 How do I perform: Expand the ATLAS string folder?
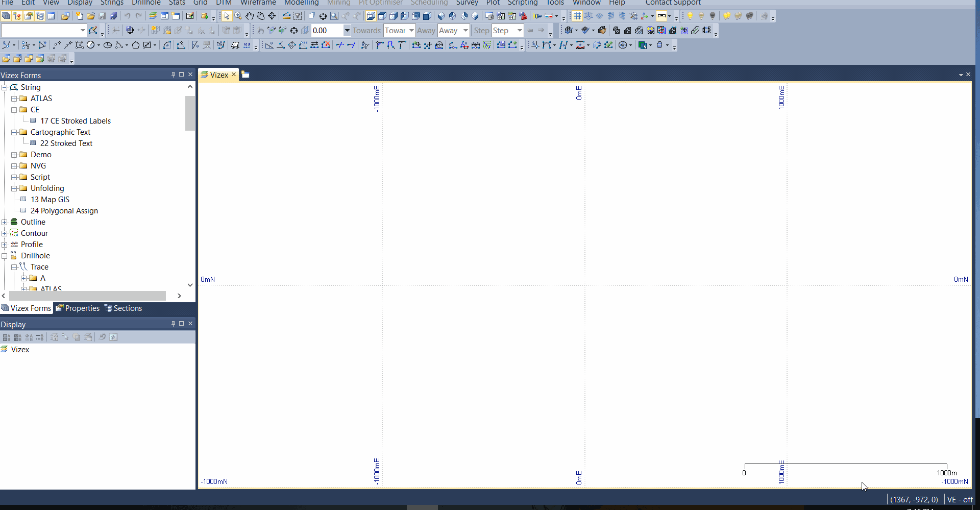coord(14,98)
